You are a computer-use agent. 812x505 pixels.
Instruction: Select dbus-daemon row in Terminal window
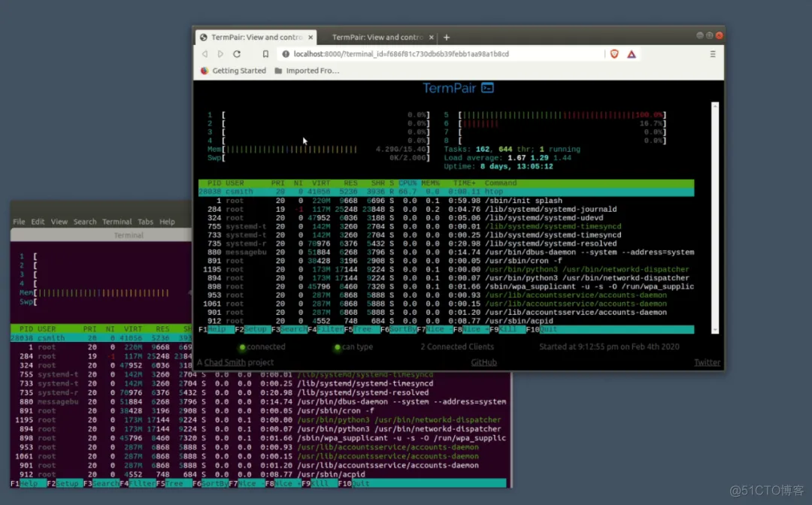(x=259, y=401)
